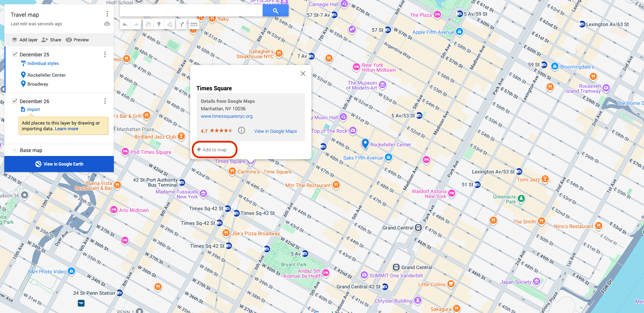
Task: Click the blue Rockefeller Center map pin
Action: pos(365,143)
